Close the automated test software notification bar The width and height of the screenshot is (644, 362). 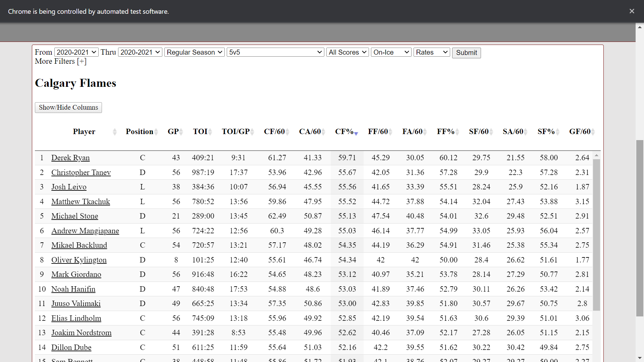632,11
